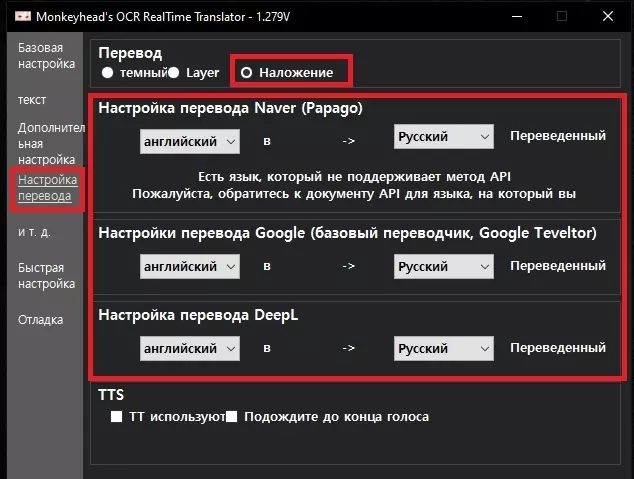Viewport: 634px width, 479px height.
Task: Click the API language notice text
Action: pyautogui.click(x=354, y=185)
